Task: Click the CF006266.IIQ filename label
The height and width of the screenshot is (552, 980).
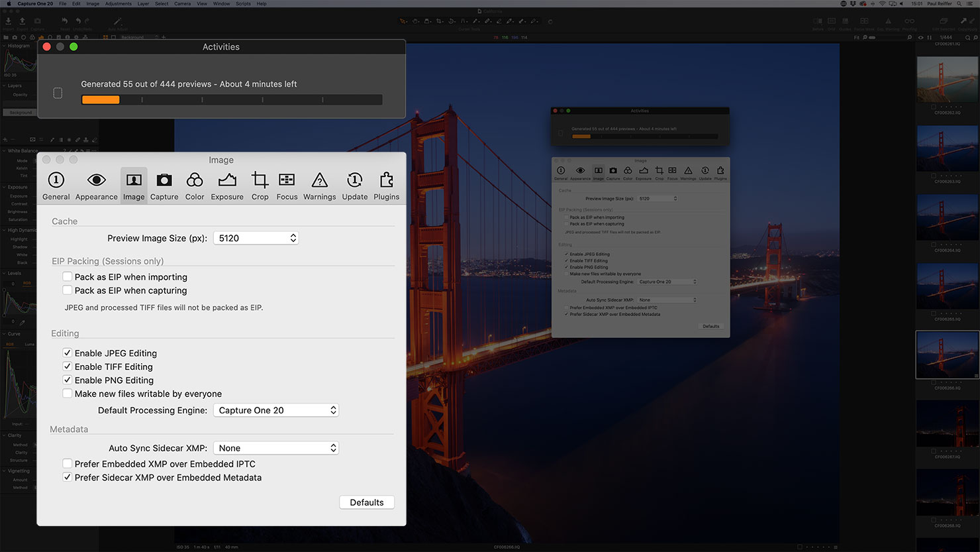Action: [x=948, y=388]
